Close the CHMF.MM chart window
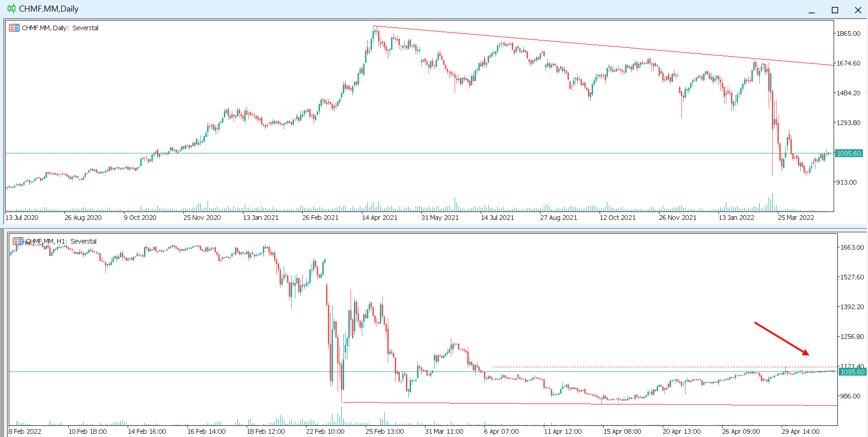Screen dimensions: 868x437 [858, 10]
